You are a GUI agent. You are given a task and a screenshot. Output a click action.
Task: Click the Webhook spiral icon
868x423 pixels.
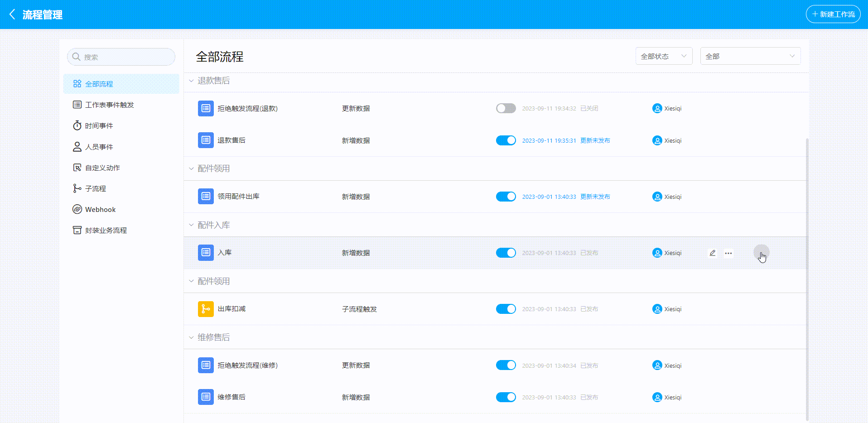click(77, 209)
